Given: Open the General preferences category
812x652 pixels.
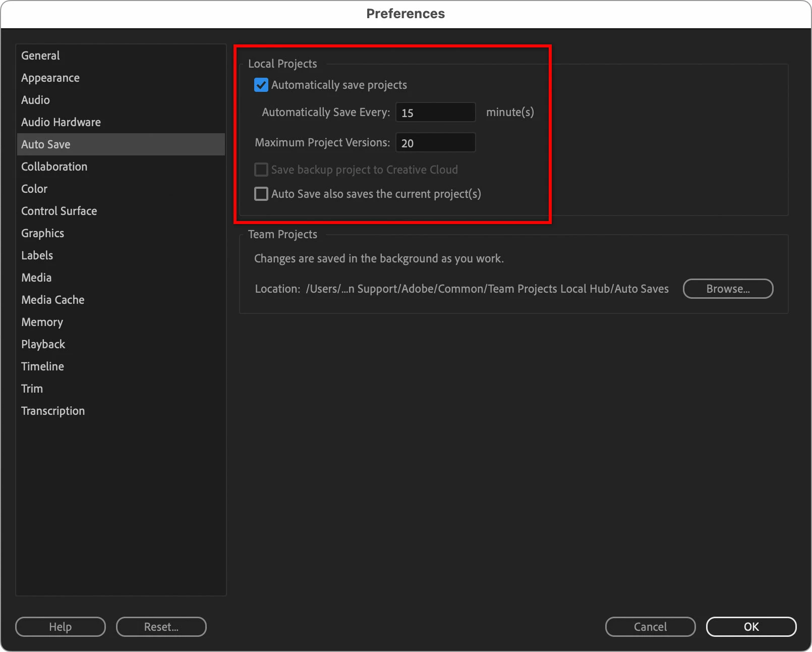Looking at the screenshot, I should point(121,56).
